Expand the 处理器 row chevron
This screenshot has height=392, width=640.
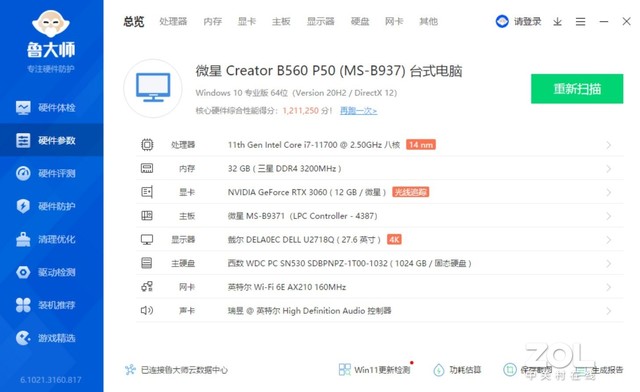609,145
